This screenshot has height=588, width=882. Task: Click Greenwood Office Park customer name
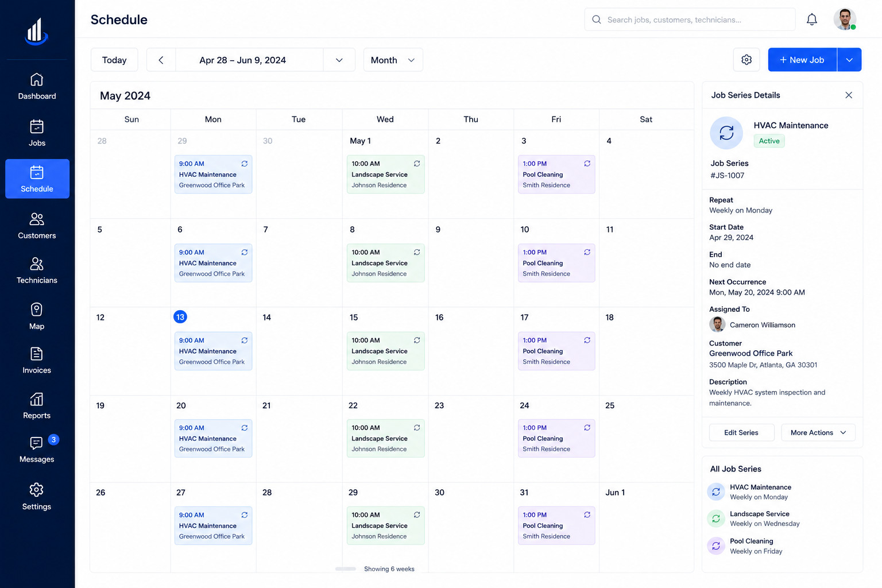(x=751, y=353)
